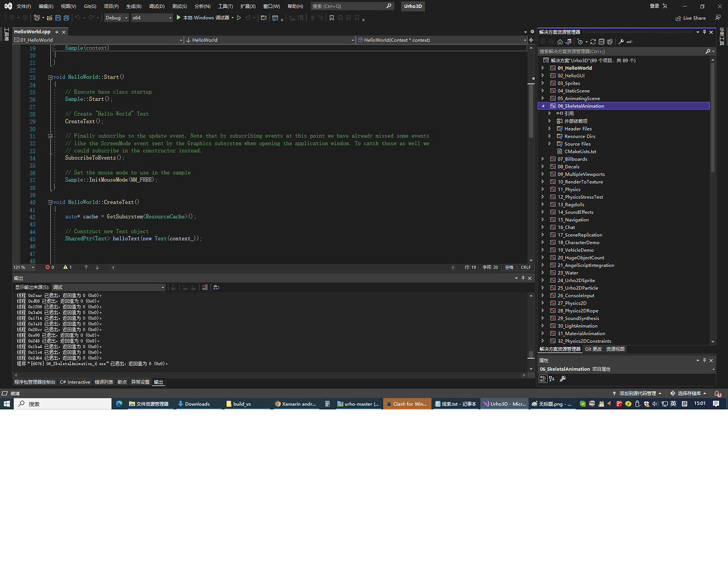
Task: Start debugging with the green play arrow
Action: [179, 17]
